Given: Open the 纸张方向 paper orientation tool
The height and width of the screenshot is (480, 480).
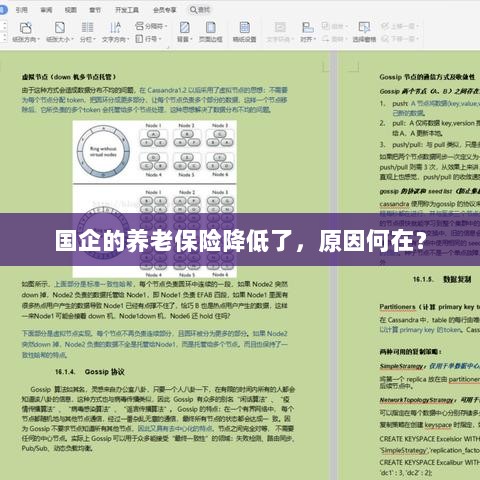Looking at the screenshot, I should pos(26,32).
